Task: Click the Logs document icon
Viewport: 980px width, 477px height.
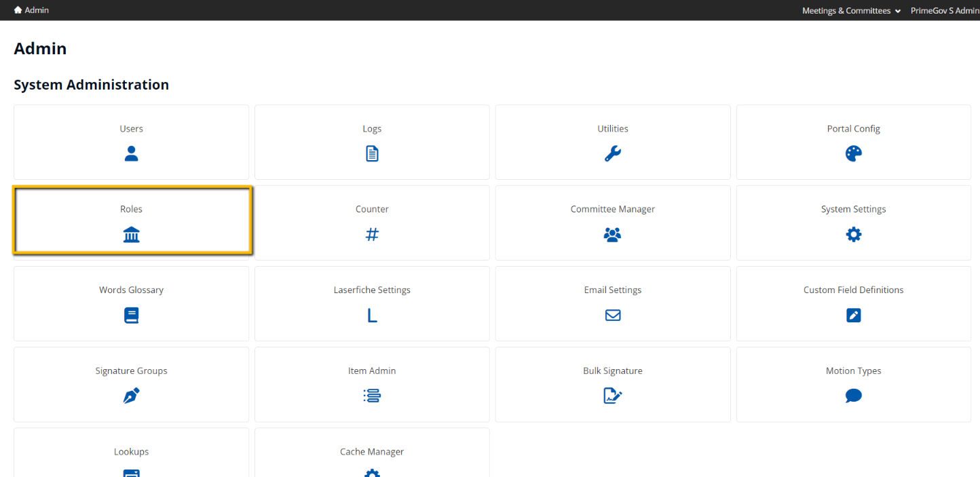Action: point(372,154)
